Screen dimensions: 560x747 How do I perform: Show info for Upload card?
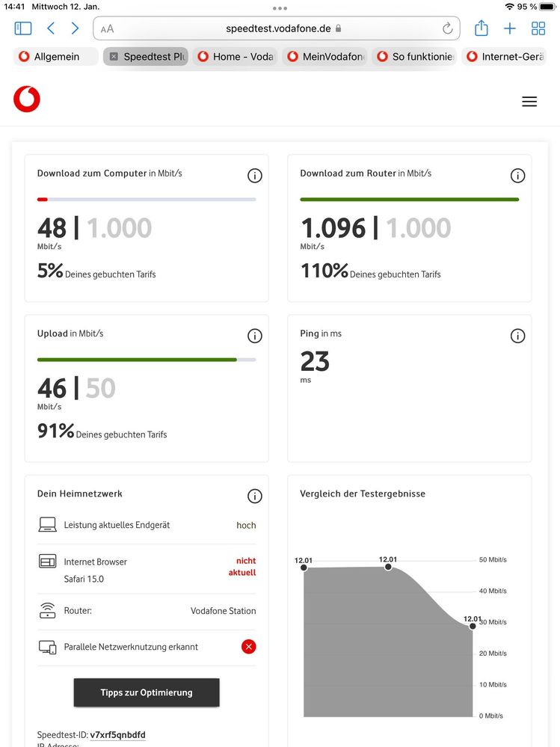255,336
